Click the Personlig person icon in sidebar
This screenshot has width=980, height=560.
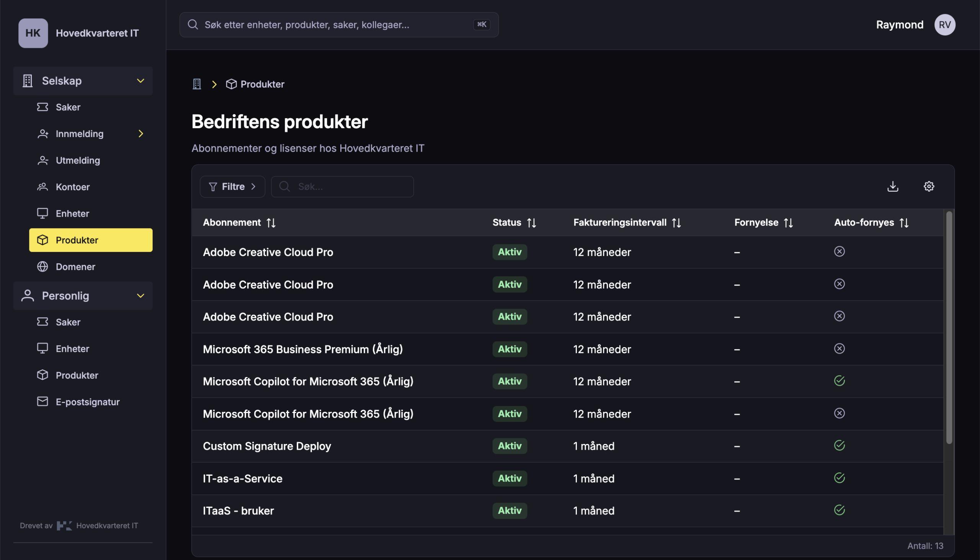coord(27,296)
